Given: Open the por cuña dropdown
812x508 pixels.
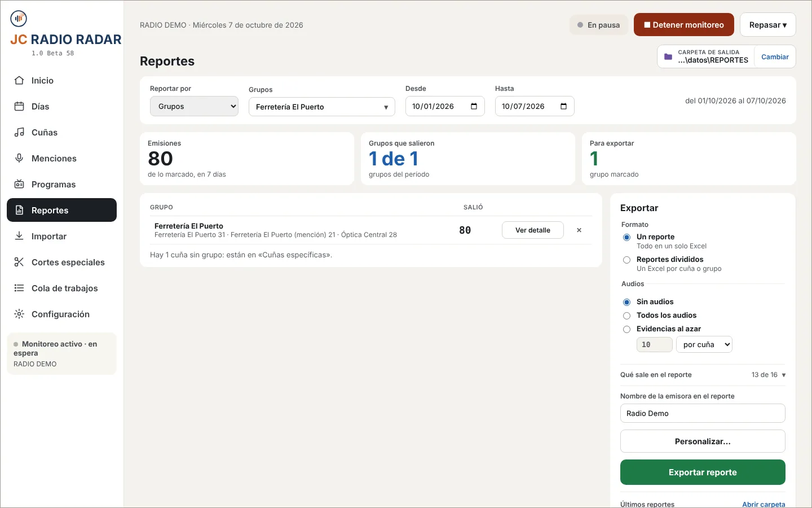Looking at the screenshot, I should pyautogui.click(x=704, y=345).
